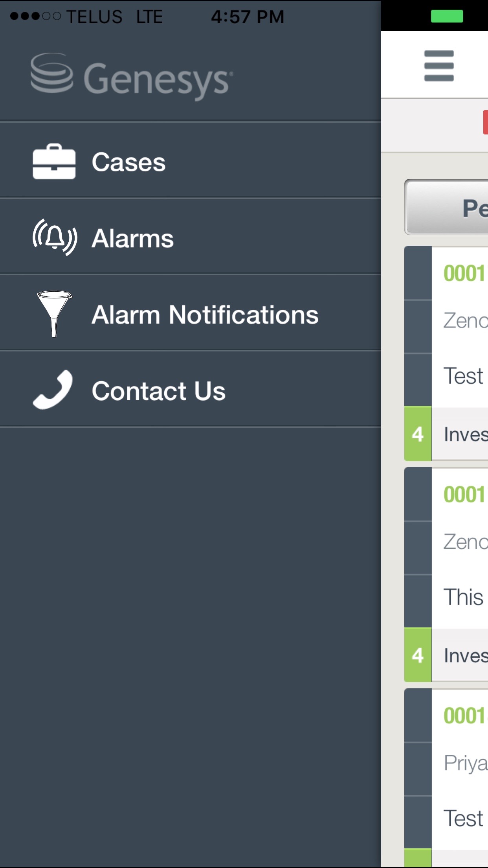Open the second green case number
Image resolution: width=488 pixels, height=868 pixels.
[x=464, y=495]
